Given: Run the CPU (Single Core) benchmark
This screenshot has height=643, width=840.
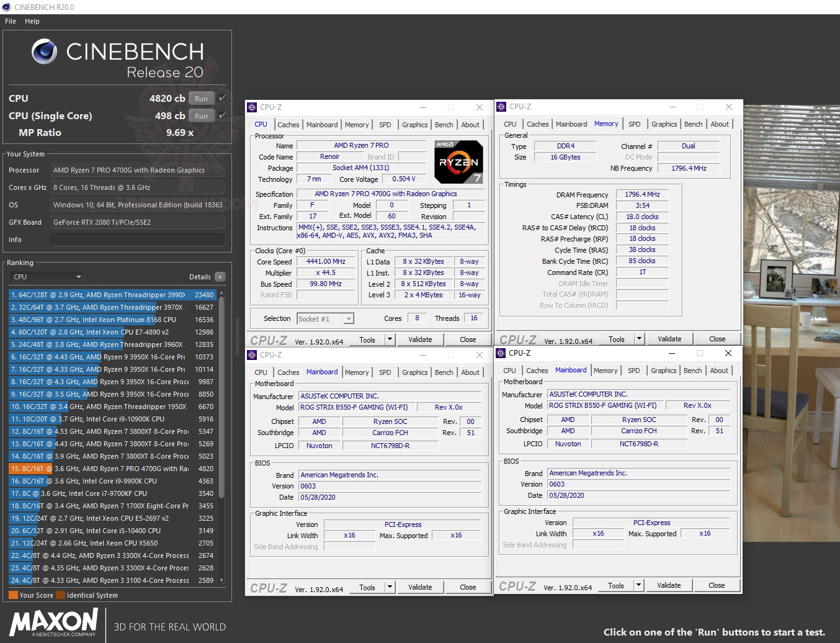Looking at the screenshot, I should [202, 115].
